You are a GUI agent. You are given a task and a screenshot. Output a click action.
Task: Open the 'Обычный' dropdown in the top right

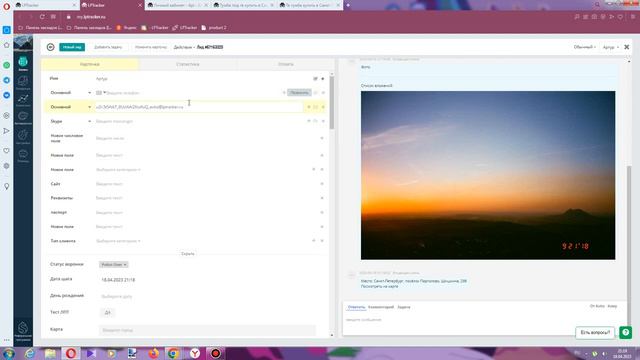point(584,47)
